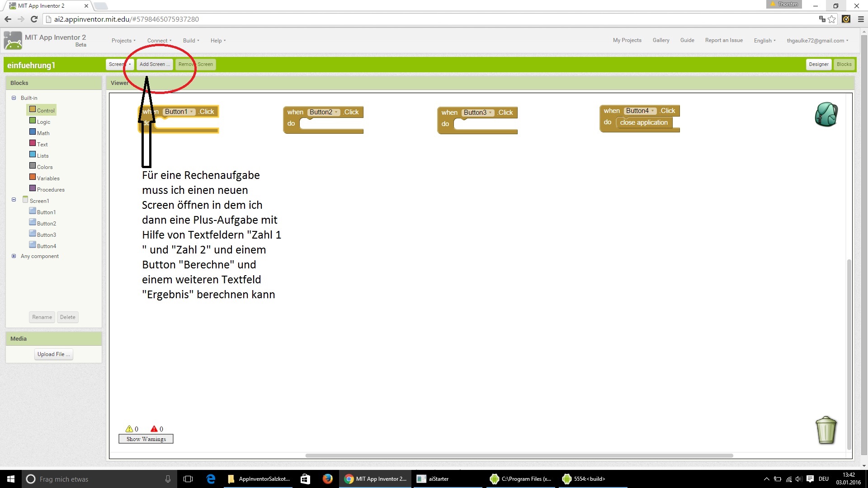Screen dimensions: 868x488
Task: Switch to the Blocks view
Action: [844, 64]
